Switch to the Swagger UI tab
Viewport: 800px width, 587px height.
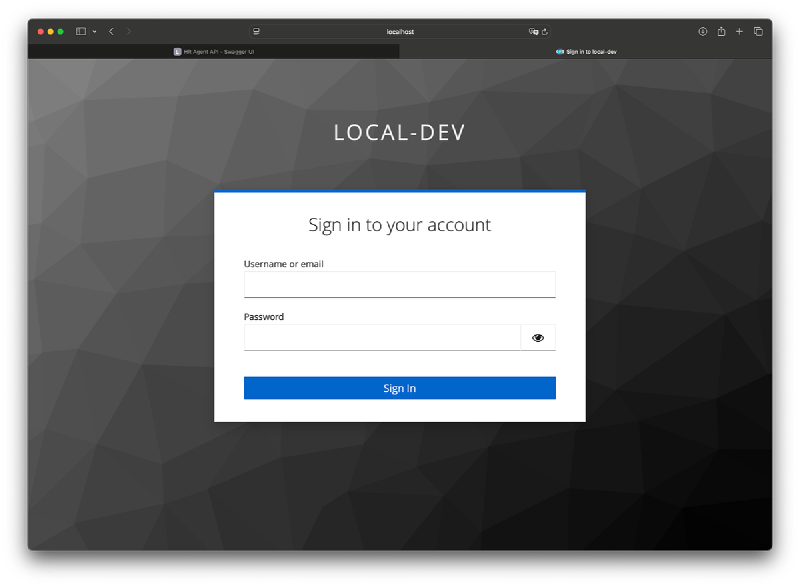(x=214, y=52)
